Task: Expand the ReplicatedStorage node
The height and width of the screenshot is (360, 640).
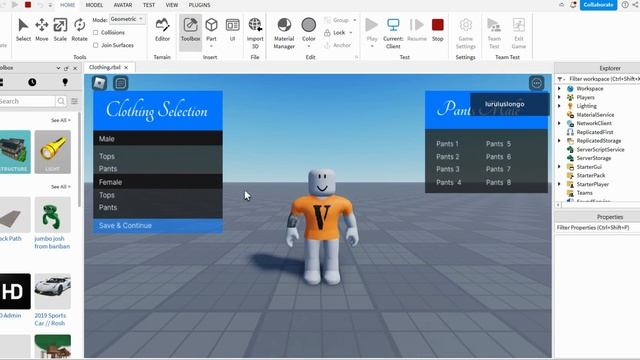Action: (560, 140)
